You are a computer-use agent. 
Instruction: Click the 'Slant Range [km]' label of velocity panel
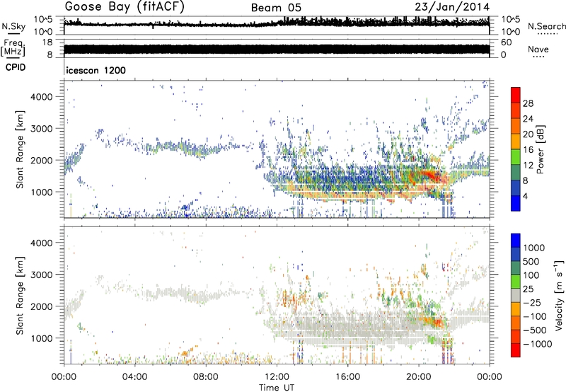(20, 295)
